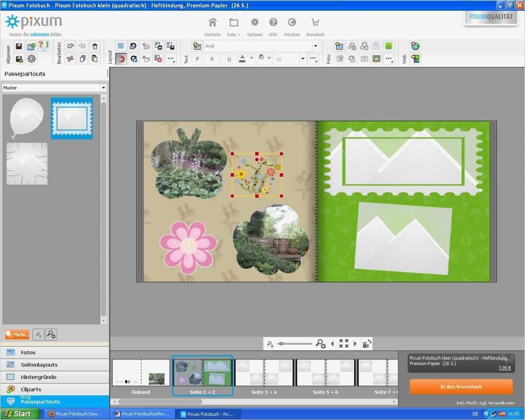Image resolution: width=525 pixels, height=420 pixels.
Task: Click the orange Mehr button
Action: point(17,334)
